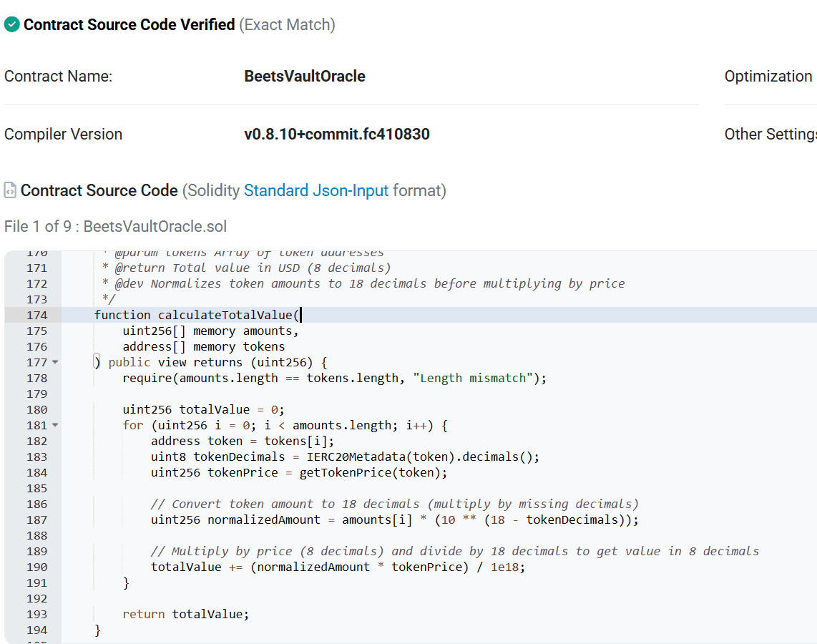Click the normalizedAmount declaration on line 187
817x644 pixels.
coord(264,520)
